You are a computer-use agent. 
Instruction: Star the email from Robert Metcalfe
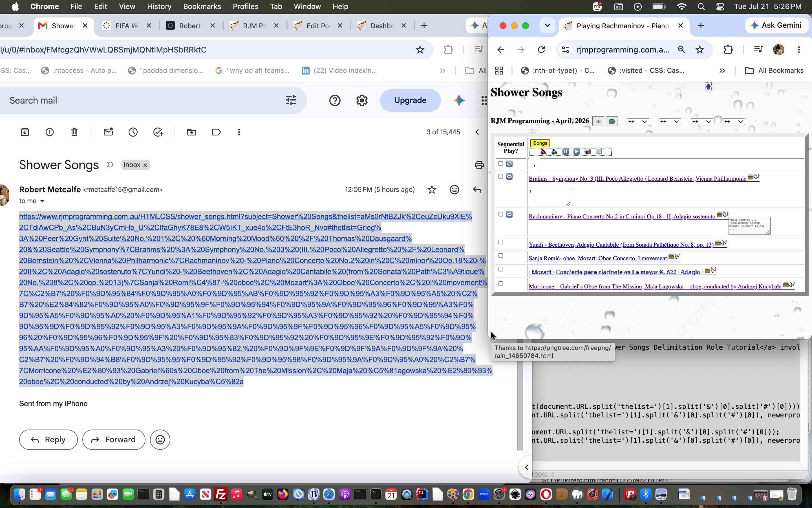[432, 190]
